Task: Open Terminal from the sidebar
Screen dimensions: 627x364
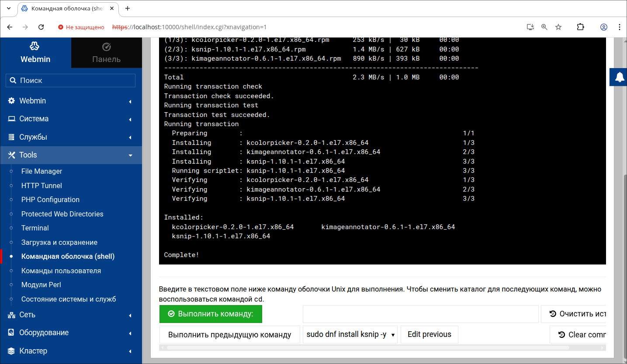Action: [35, 228]
